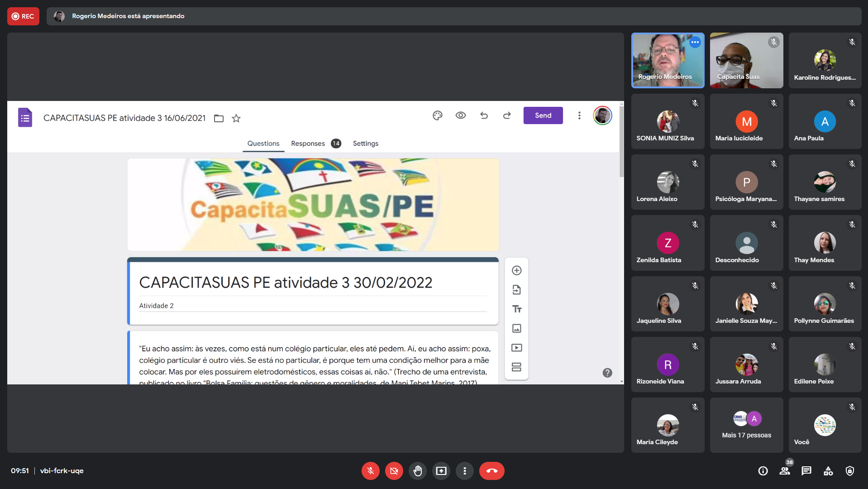Open meeting more options menu
The image size is (868, 489).
464,471
